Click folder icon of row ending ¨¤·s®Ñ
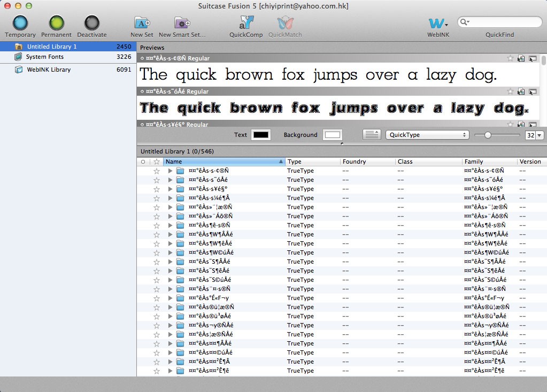The image size is (547, 392). 180,289
